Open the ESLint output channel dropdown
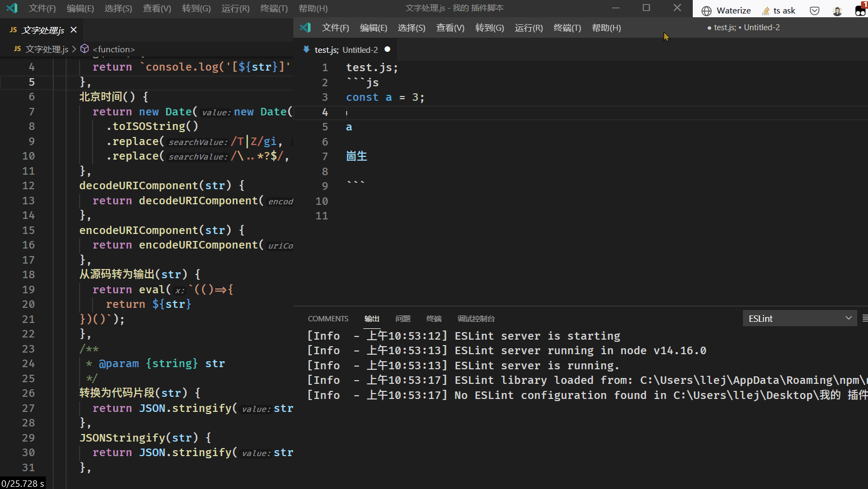 800,318
